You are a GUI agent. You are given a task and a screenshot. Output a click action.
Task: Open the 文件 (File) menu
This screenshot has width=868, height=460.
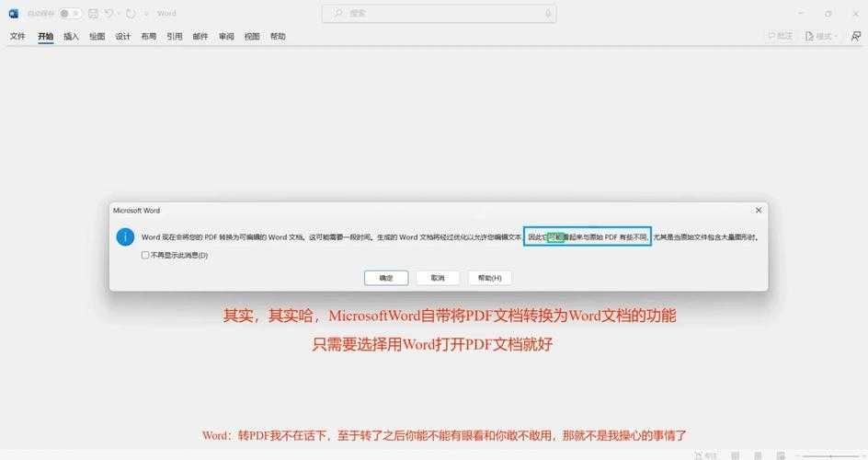point(17,36)
